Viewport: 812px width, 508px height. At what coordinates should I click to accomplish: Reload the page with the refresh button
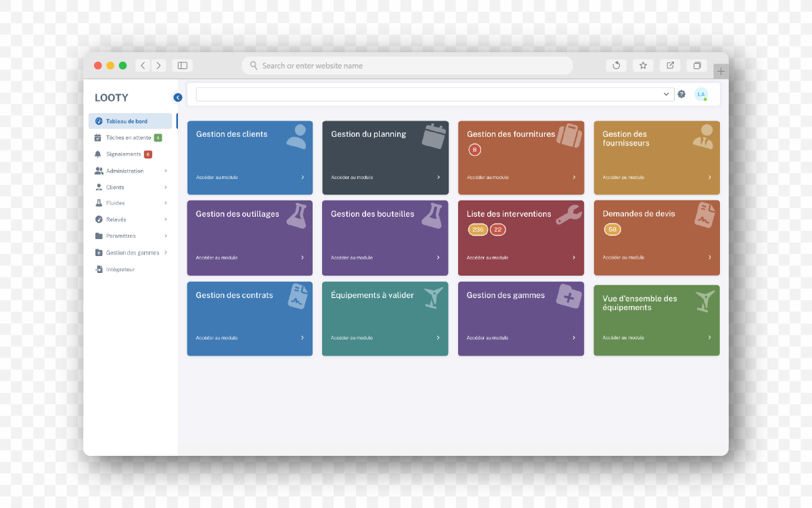coord(616,66)
